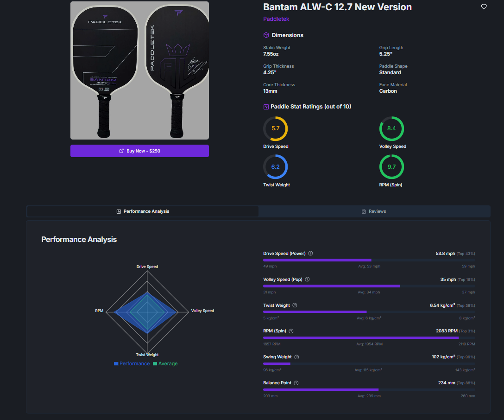This screenshot has height=420, width=504.
Task: Open the RPM (Spin) help icon
Action: point(291,331)
